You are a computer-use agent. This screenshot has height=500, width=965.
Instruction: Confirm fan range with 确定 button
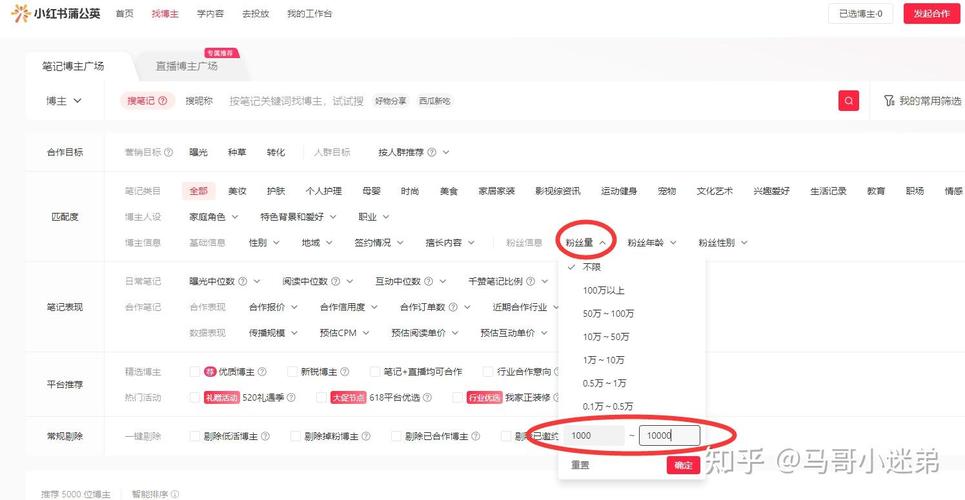[683, 465]
